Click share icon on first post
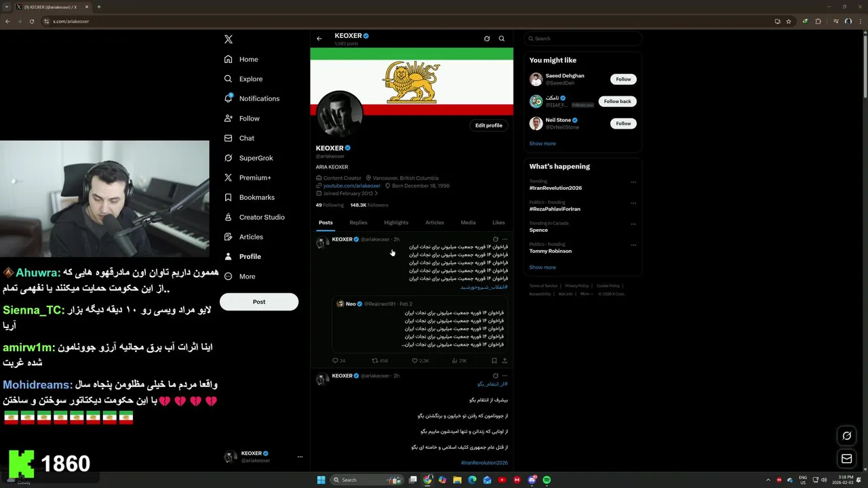 pyautogui.click(x=505, y=361)
